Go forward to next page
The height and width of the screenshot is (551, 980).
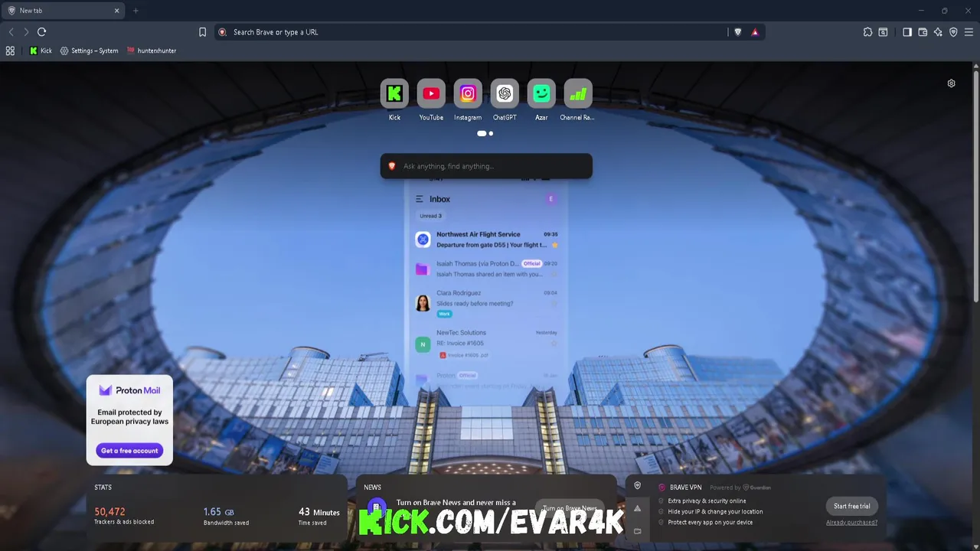click(x=26, y=32)
